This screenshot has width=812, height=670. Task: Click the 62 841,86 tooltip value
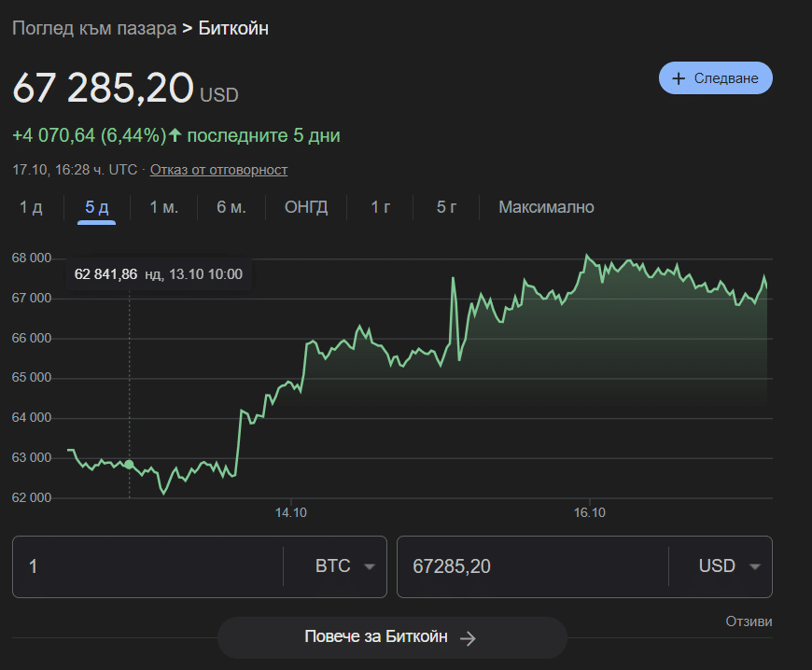tap(105, 274)
